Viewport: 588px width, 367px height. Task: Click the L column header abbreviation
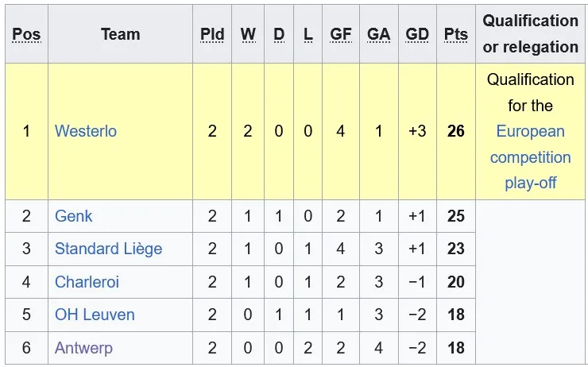pyautogui.click(x=308, y=34)
